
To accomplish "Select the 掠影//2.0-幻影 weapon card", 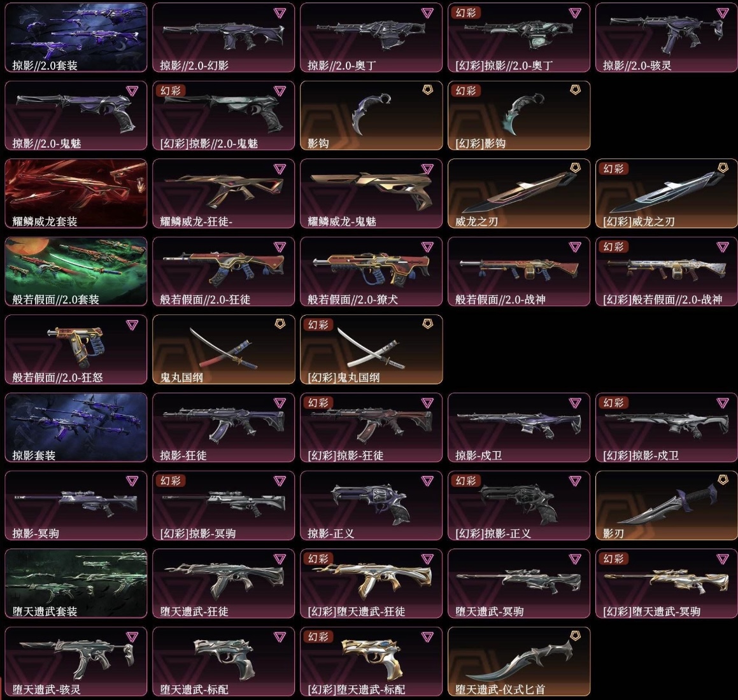I will [x=224, y=38].
